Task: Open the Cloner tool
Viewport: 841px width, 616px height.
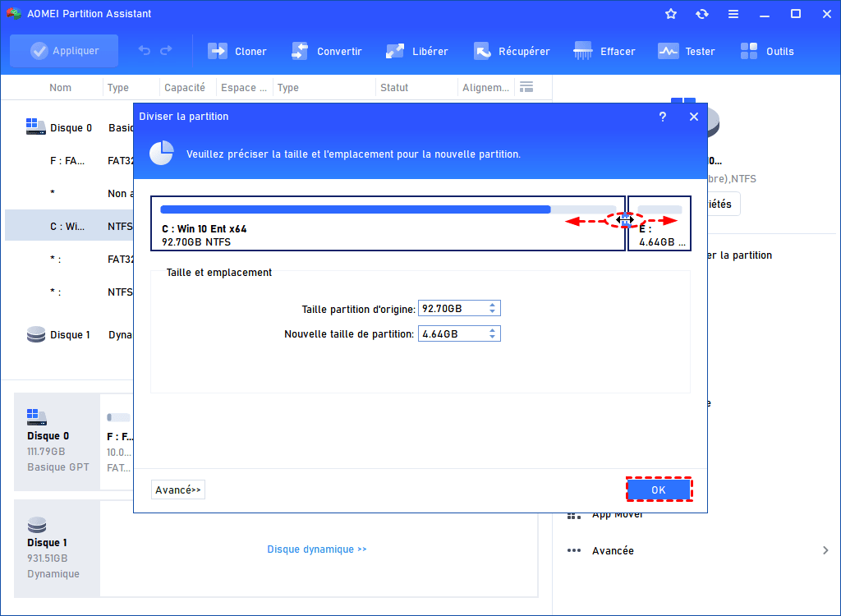Action: (x=237, y=52)
